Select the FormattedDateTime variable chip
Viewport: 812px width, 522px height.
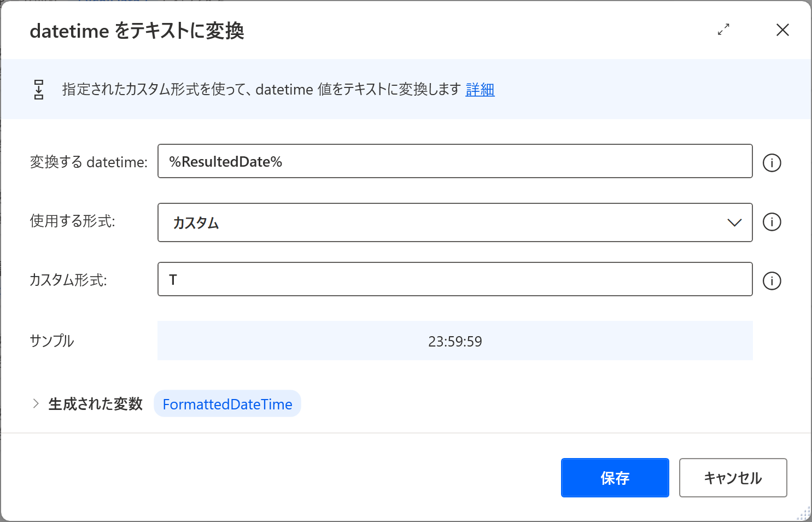(227, 404)
